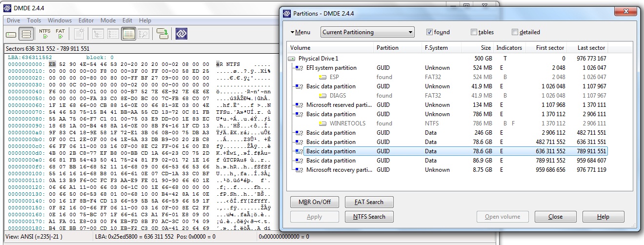This screenshot has width=644, height=245.
Task: Click the blue DMDE logo toolbar icon
Action: point(182,34)
